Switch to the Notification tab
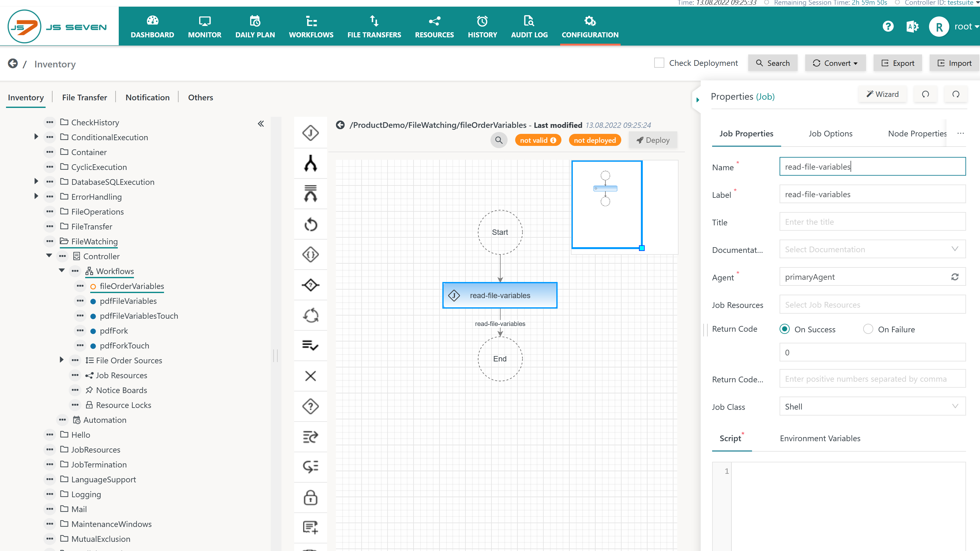 [147, 97]
